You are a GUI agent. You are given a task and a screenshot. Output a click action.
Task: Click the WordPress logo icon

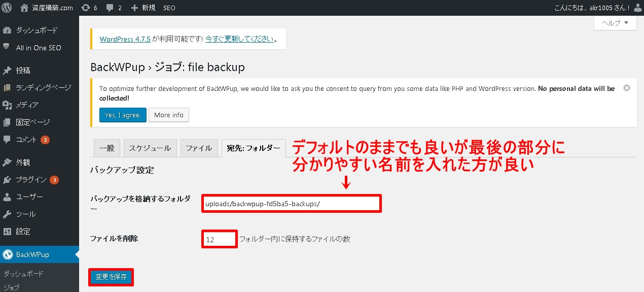[x=7, y=8]
